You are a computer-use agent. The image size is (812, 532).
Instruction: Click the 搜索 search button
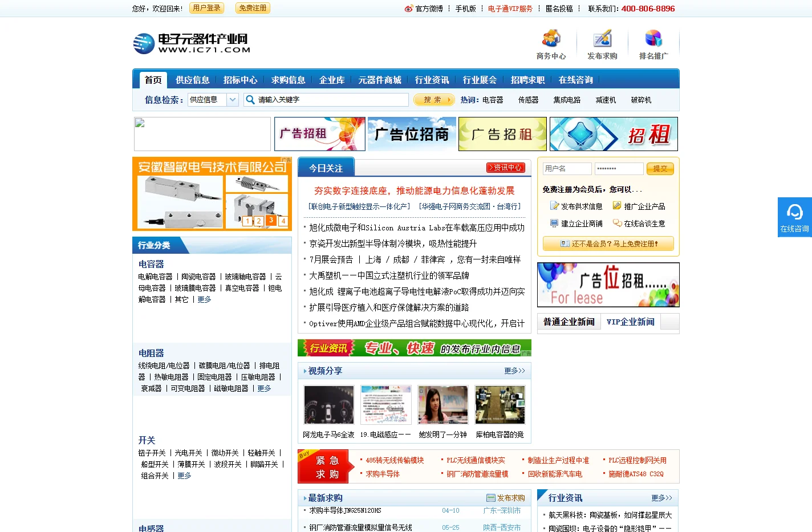click(433, 100)
